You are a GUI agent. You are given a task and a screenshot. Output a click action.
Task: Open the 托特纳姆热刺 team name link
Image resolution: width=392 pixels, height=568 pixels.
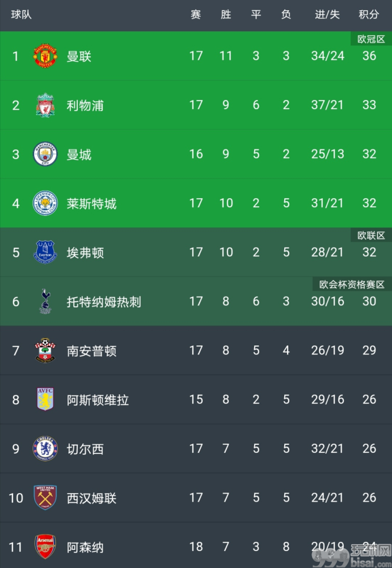[104, 302]
